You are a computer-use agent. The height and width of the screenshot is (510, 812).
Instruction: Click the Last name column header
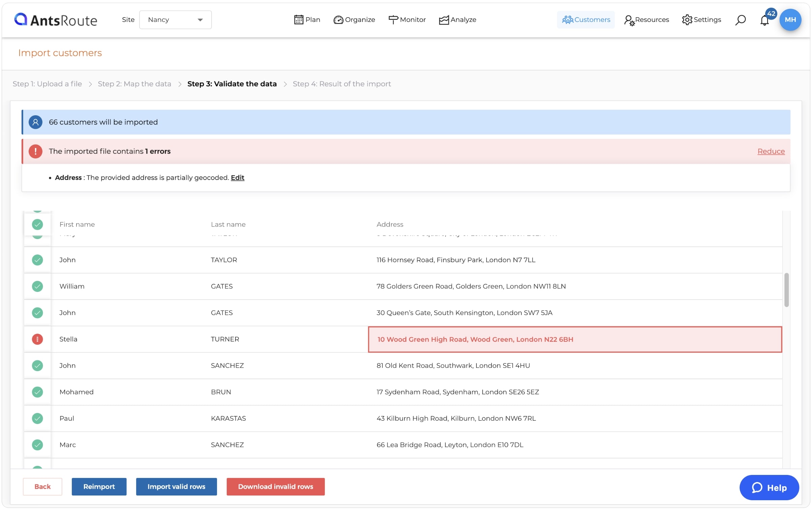tap(228, 224)
